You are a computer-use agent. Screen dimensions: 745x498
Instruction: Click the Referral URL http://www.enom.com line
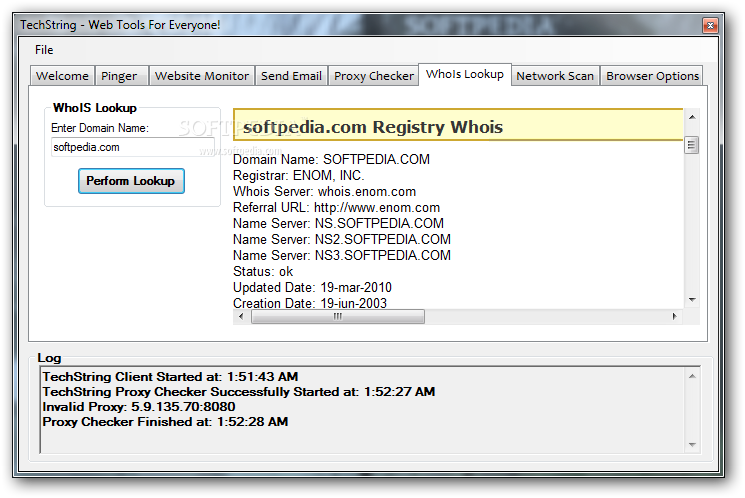[x=336, y=208]
